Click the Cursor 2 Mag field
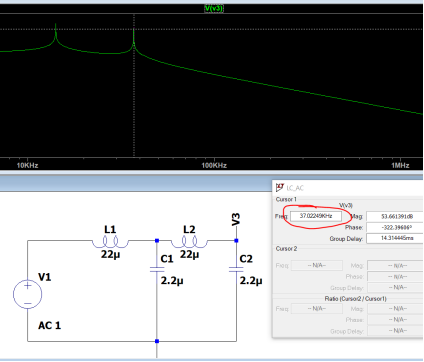 pos(396,266)
